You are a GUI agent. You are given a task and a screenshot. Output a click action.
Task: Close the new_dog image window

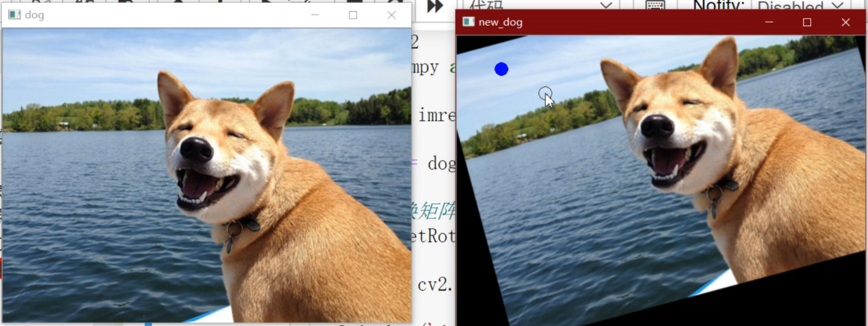click(x=846, y=22)
